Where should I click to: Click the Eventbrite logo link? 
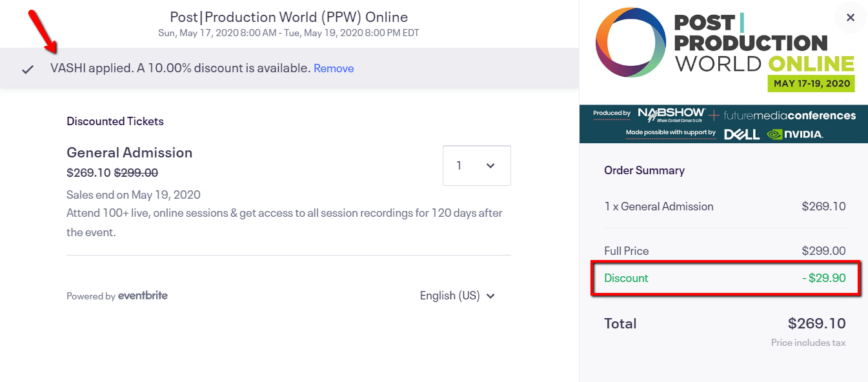(x=143, y=296)
